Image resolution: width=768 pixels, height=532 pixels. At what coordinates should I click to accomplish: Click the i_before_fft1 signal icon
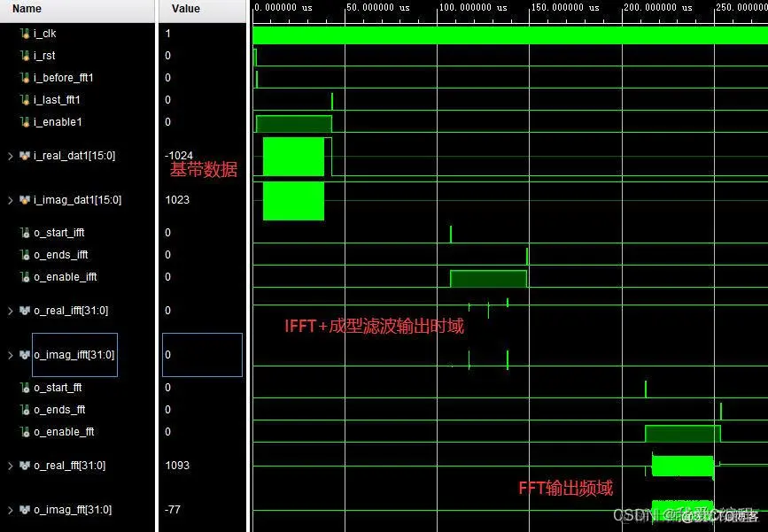tap(25, 77)
